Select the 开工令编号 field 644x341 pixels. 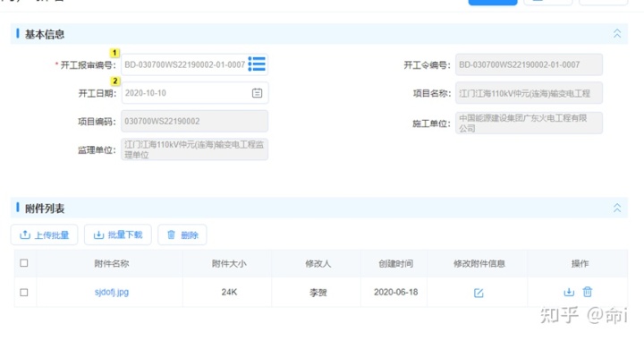click(x=529, y=64)
